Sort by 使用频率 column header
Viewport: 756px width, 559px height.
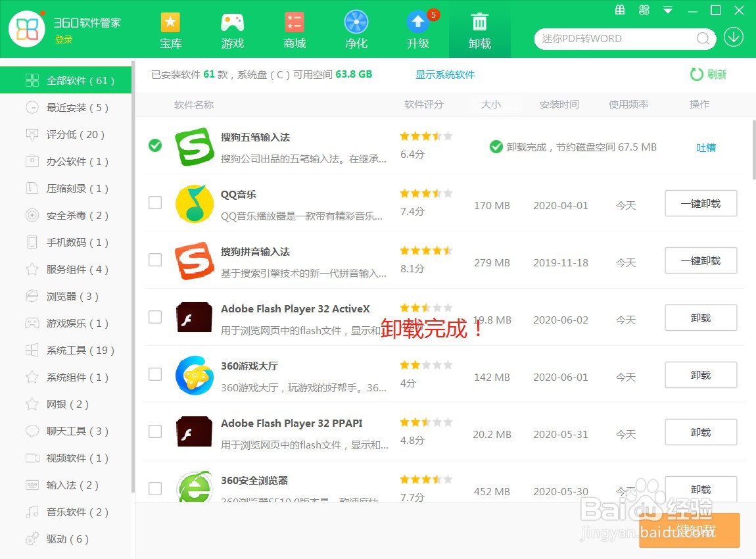628,104
